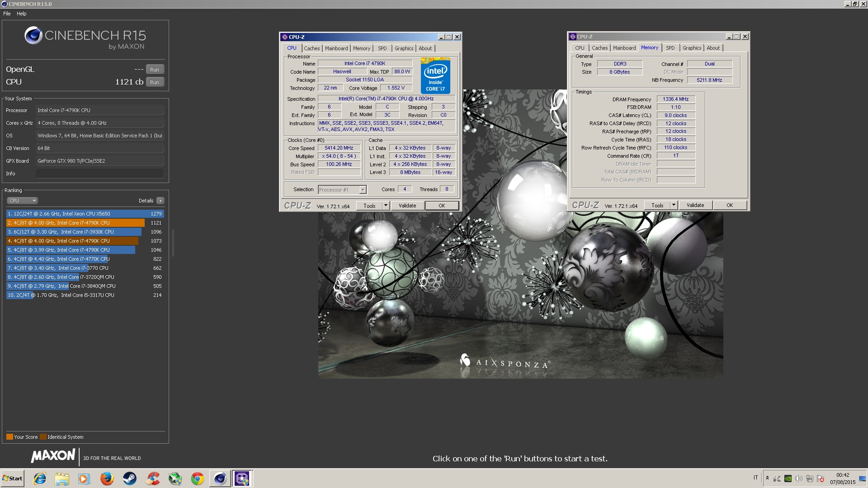The height and width of the screenshot is (488, 868).
Task: Open NVIDIA tray icon
Action: [788, 479]
